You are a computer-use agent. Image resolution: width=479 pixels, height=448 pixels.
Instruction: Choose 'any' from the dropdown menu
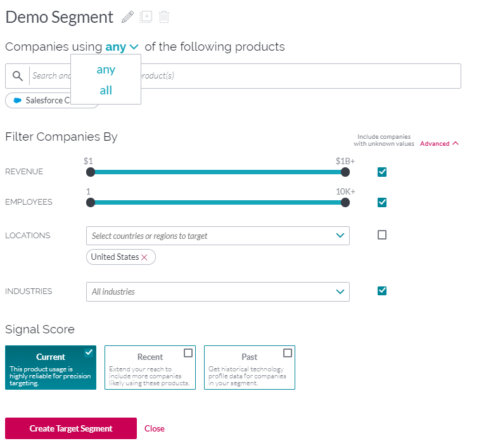coord(106,70)
